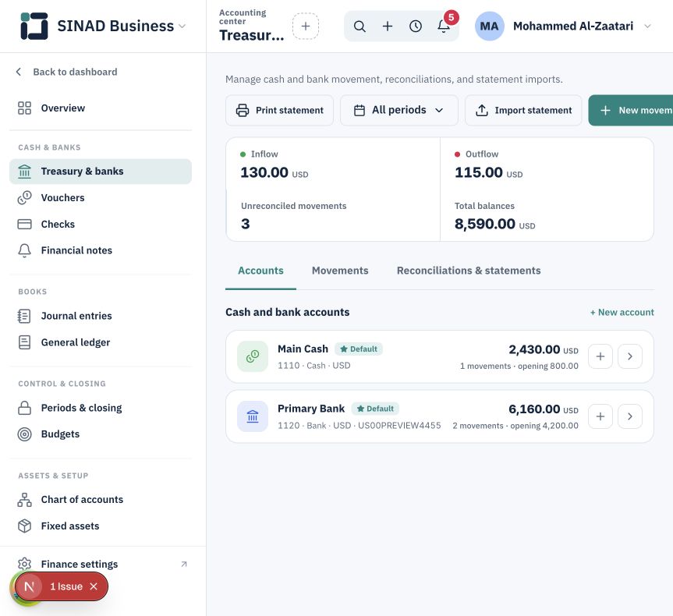Click the dashed add-tab plus button
The height and width of the screenshot is (616, 673).
coord(306,27)
